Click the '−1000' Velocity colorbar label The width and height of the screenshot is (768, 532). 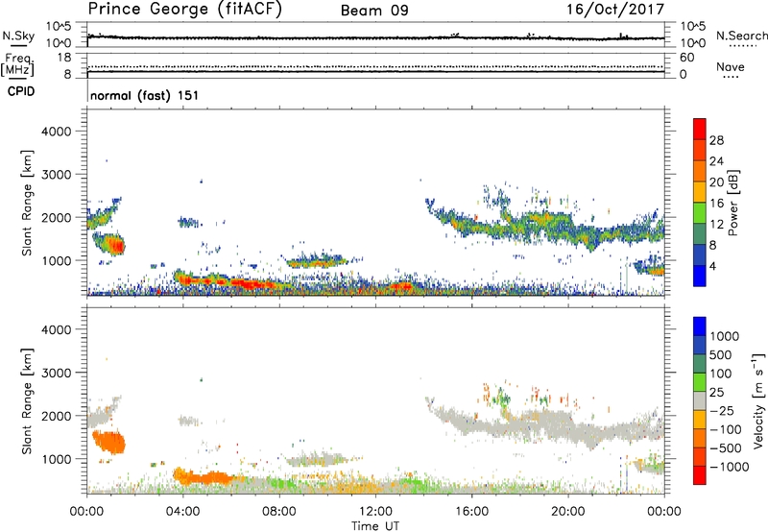click(x=730, y=467)
